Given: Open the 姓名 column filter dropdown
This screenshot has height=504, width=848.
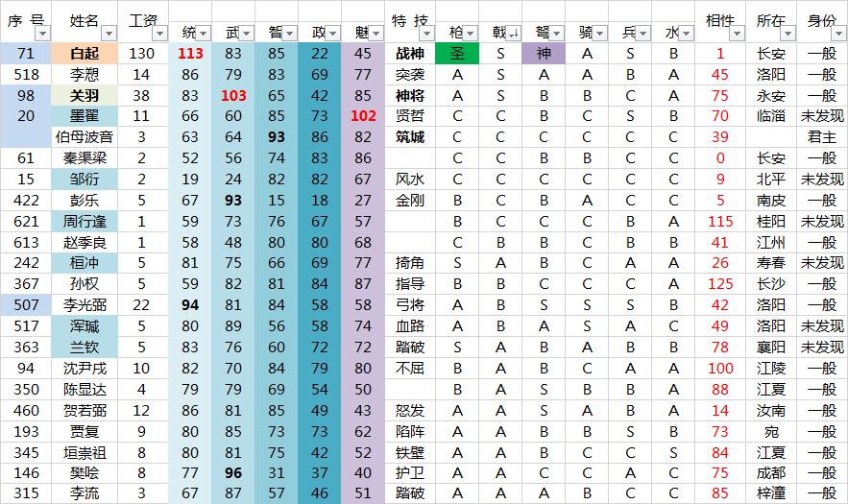Looking at the screenshot, I should click(x=109, y=34).
